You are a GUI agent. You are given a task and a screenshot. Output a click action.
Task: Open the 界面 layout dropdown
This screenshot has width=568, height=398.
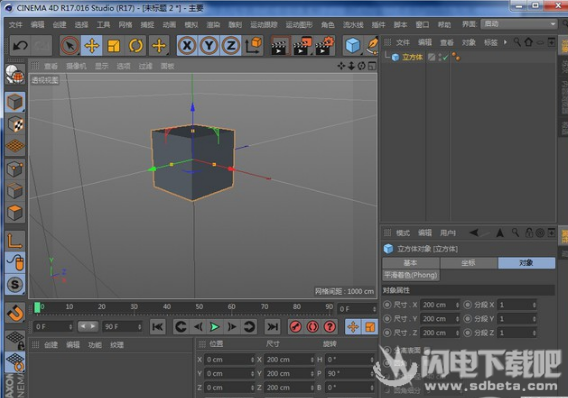pos(519,24)
